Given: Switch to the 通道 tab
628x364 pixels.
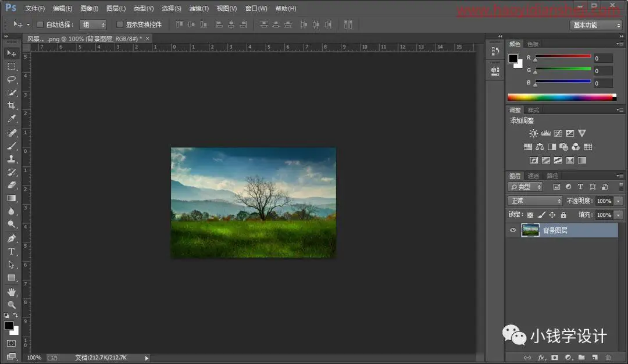Looking at the screenshot, I should 533,176.
